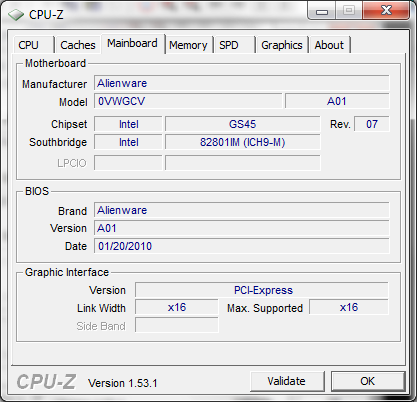Select the PCI-Express version field
Viewport: 417px width, 402px height.
pyautogui.click(x=262, y=290)
